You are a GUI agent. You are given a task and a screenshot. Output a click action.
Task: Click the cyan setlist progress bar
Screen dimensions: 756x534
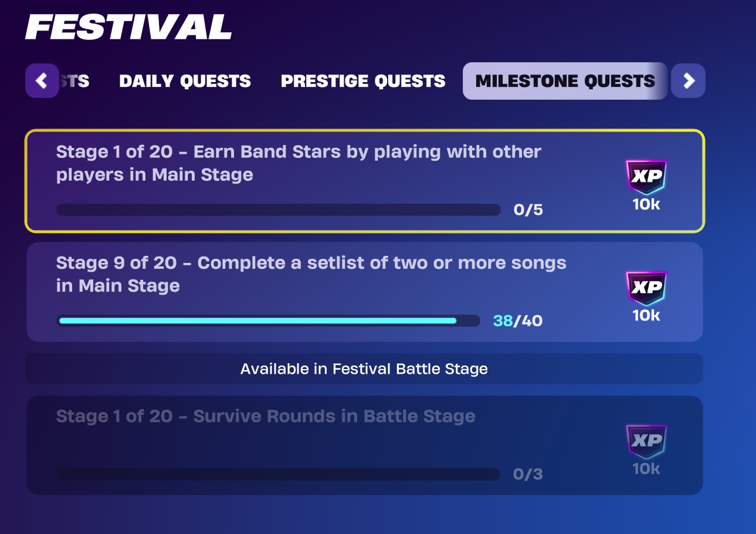268,320
